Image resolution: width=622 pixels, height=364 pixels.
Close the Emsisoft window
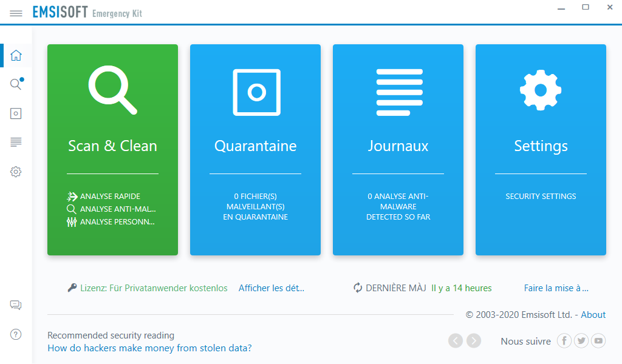click(610, 7)
